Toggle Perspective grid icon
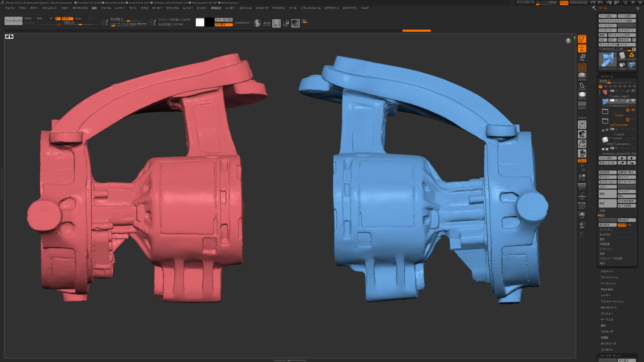Screen dimensions: 644x362 coord(582,187)
